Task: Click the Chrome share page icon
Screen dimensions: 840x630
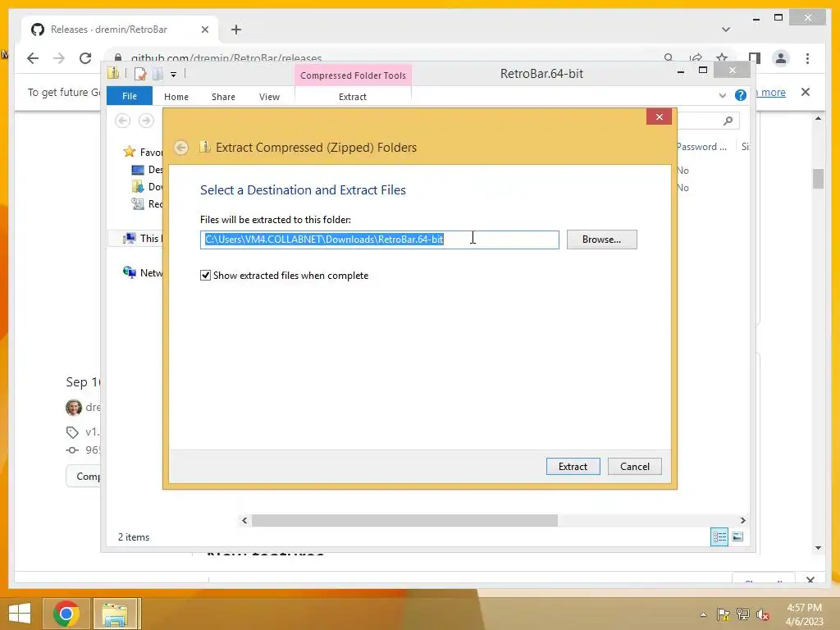Action: [x=696, y=57]
